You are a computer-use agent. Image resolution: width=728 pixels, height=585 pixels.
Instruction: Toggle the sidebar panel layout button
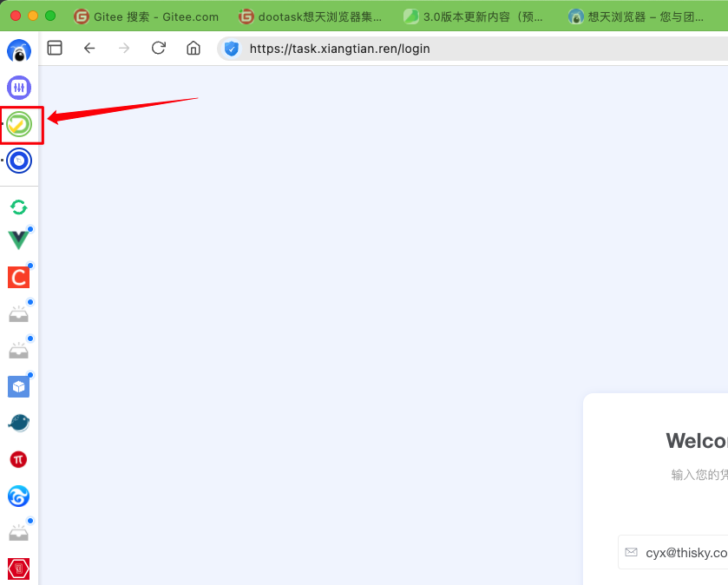tap(55, 49)
